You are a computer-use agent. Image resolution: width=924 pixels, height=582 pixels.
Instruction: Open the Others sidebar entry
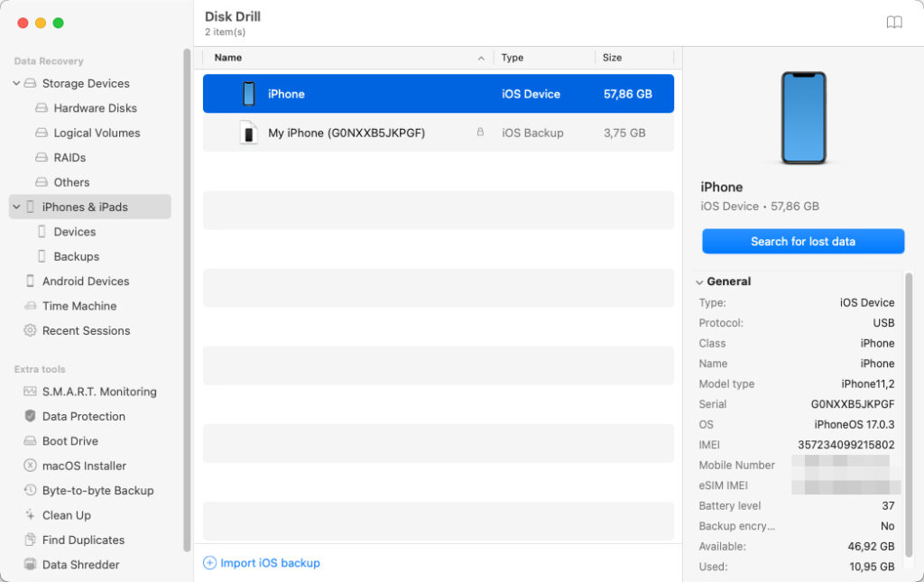[x=71, y=182]
